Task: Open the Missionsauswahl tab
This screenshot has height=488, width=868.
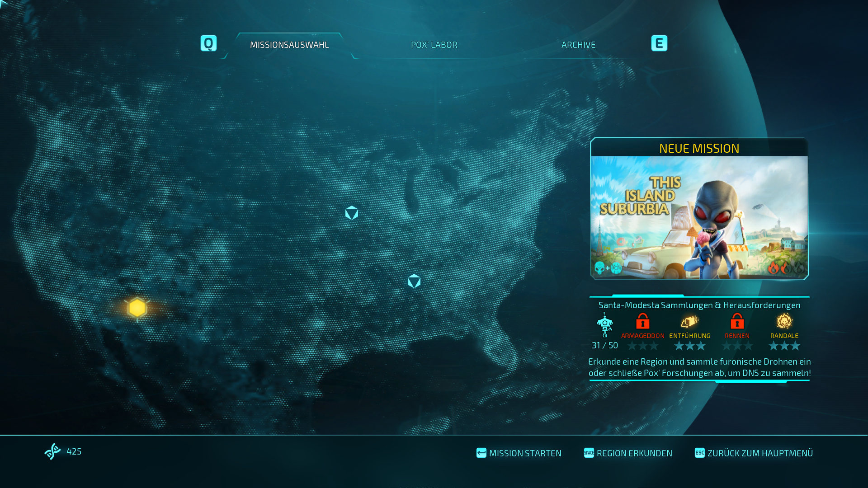Action: point(289,45)
